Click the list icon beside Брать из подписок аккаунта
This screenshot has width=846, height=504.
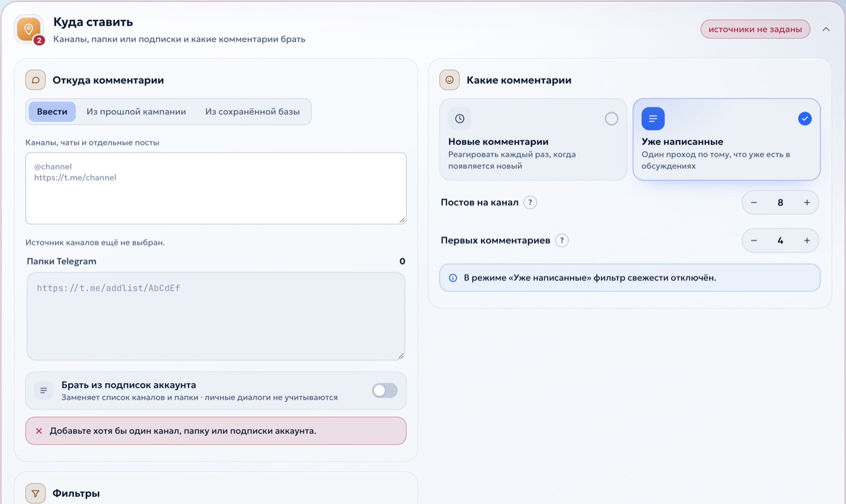point(44,390)
